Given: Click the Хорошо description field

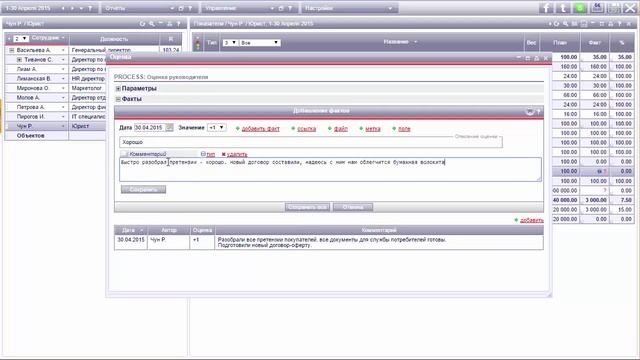Looking at the screenshot, I should tap(311, 142).
